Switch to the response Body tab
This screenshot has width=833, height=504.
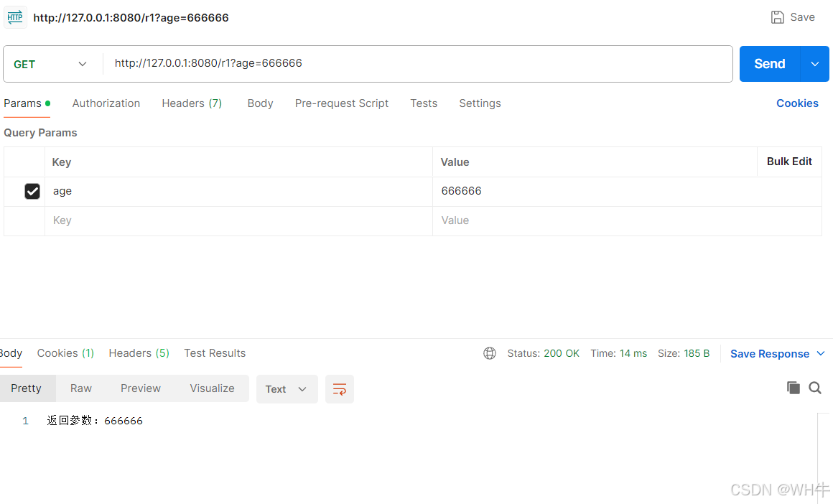click(11, 353)
